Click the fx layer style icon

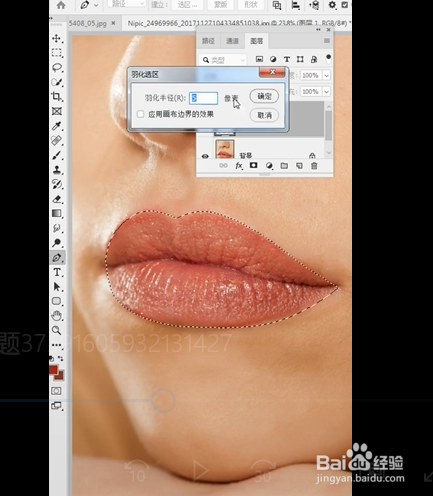[x=239, y=166]
